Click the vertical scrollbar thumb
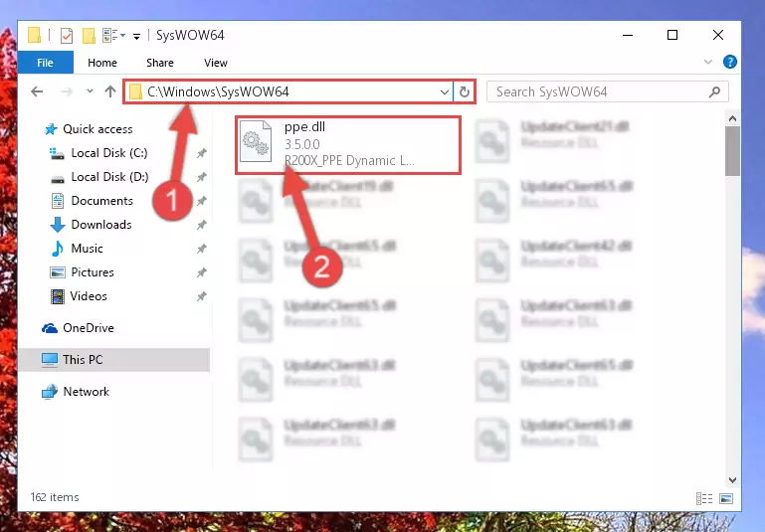 pos(732,151)
